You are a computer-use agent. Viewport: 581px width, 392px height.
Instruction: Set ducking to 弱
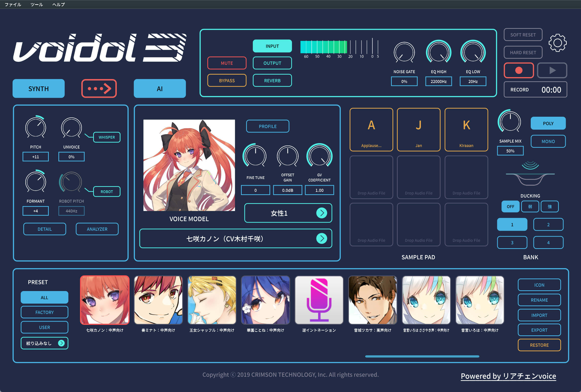tap(530, 207)
